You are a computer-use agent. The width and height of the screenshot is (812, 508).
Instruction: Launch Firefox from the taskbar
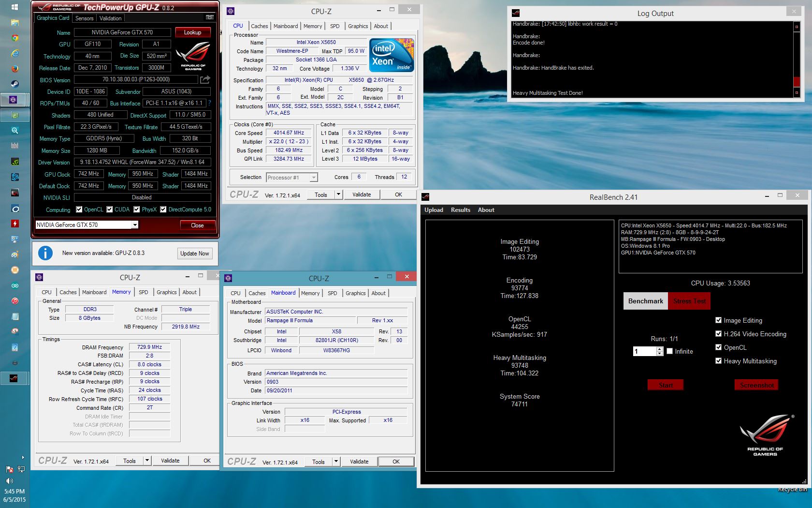click(x=14, y=69)
